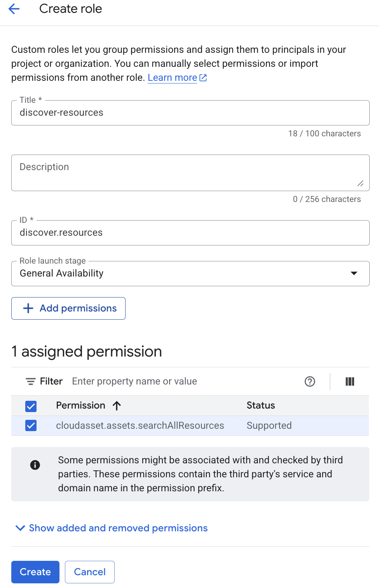Open the Role launch stage dropdown
The width and height of the screenshot is (379, 588).
(x=190, y=273)
